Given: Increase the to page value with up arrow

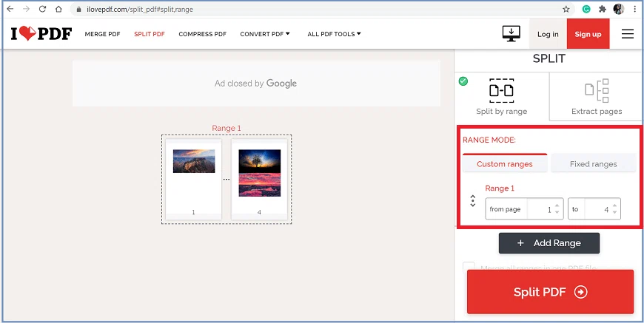Looking at the screenshot, I should point(614,206).
